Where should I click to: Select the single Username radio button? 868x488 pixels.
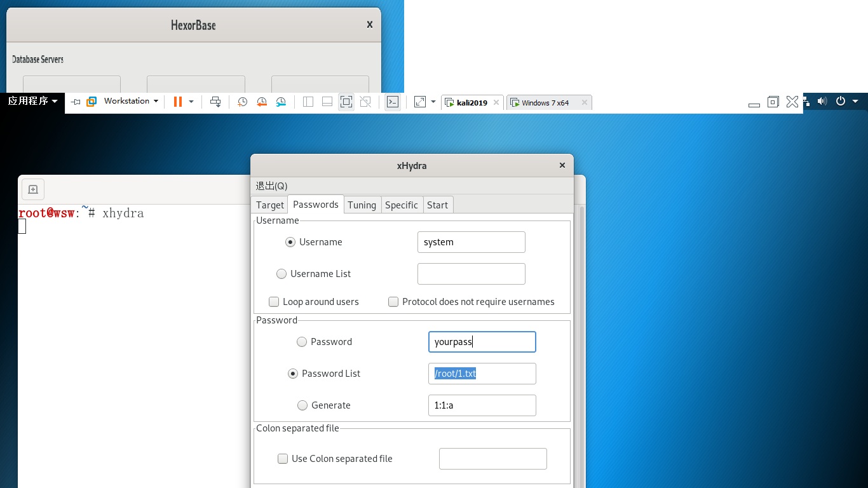point(290,242)
